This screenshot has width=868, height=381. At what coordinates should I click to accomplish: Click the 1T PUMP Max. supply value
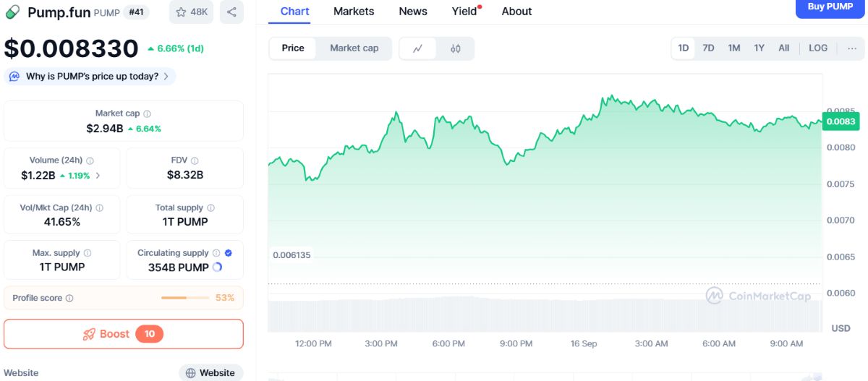tap(62, 267)
